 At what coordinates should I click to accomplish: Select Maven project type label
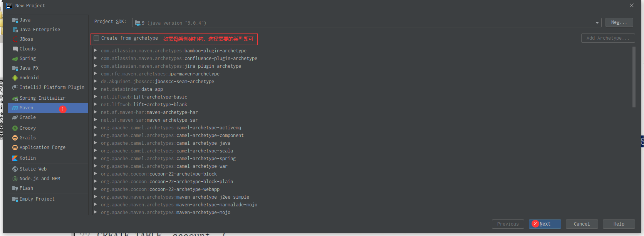click(26, 108)
